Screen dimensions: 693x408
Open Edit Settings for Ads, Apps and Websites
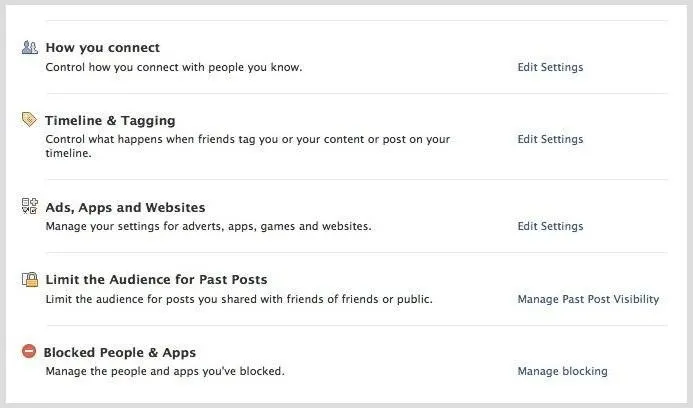point(550,226)
